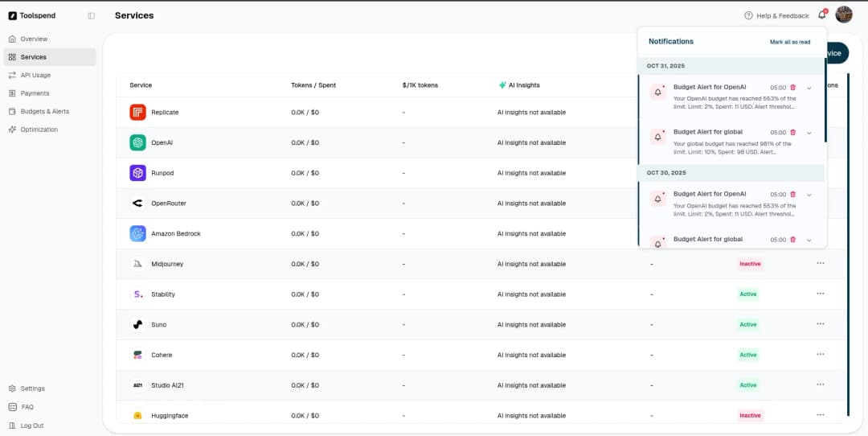Expand the Oct 30 OpenAI budget alert
Viewport: 868px width, 436px height.
point(809,195)
